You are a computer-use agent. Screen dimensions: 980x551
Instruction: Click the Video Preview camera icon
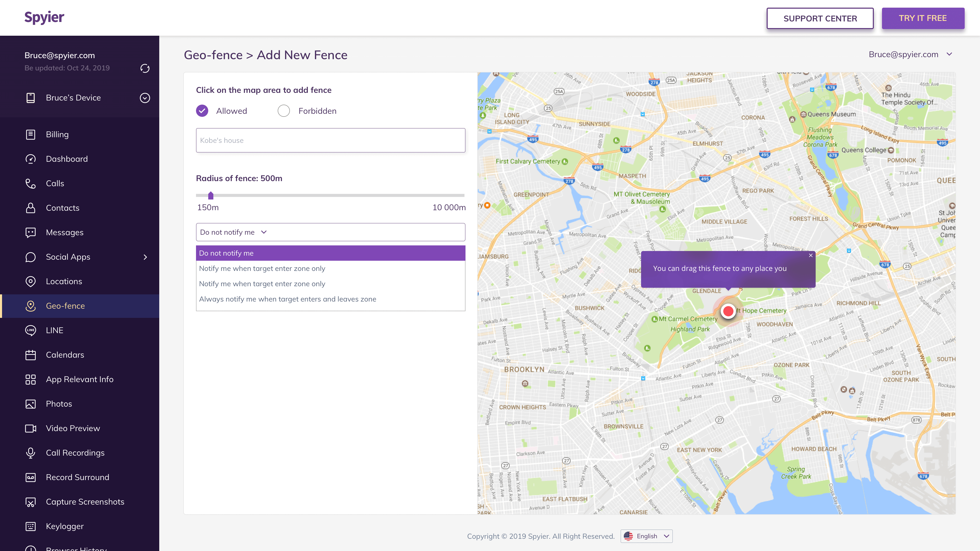point(30,429)
